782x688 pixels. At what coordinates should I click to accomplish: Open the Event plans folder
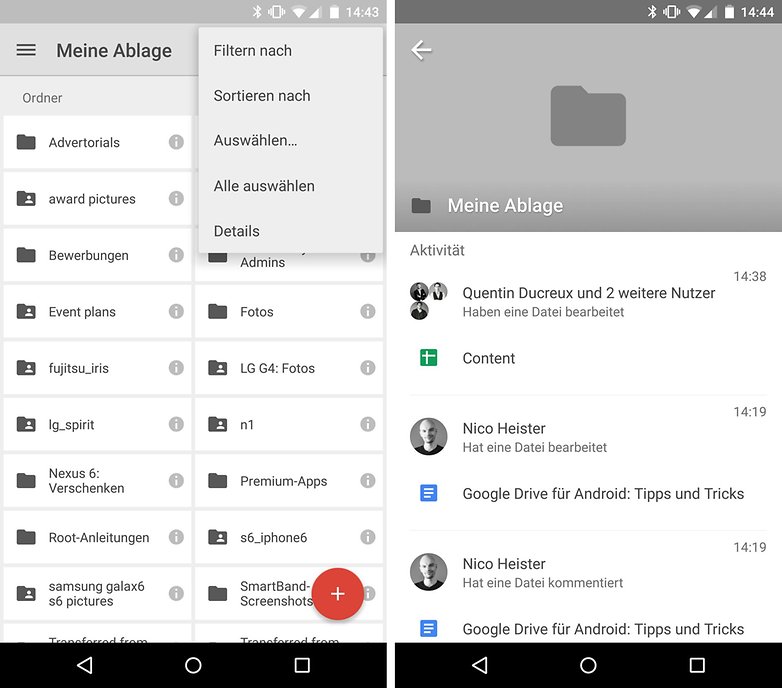tap(97, 311)
